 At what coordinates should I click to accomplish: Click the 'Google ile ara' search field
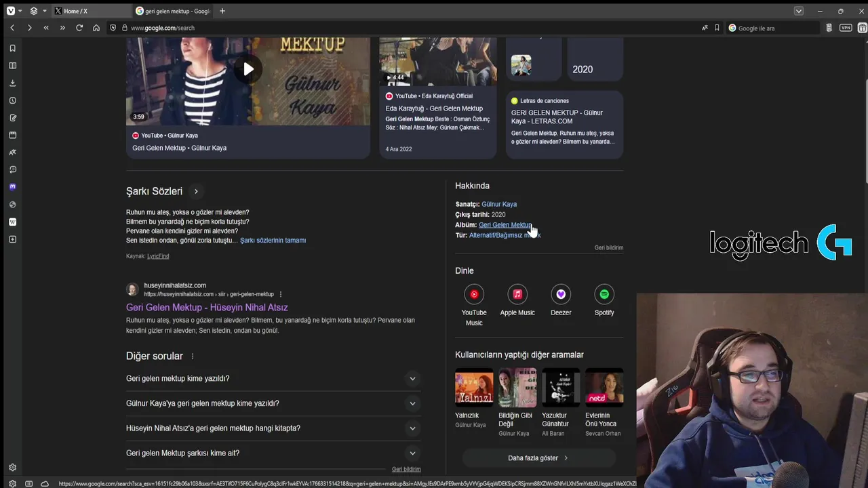(772, 28)
